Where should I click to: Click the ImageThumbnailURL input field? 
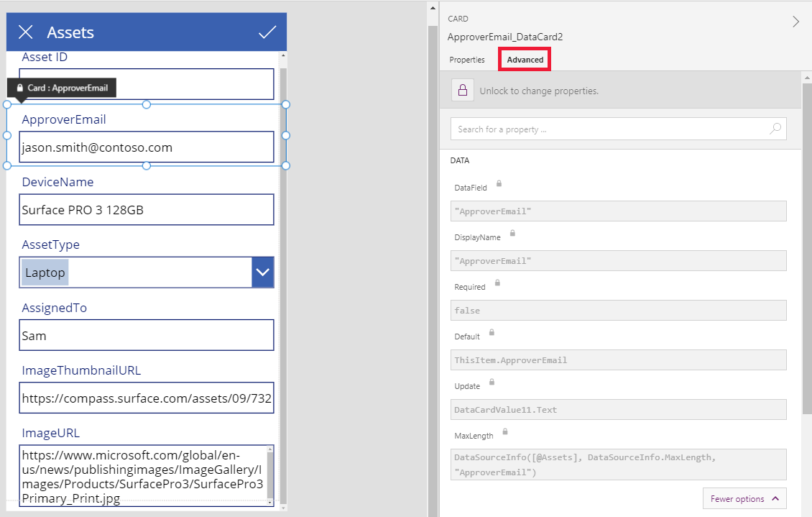(147, 398)
